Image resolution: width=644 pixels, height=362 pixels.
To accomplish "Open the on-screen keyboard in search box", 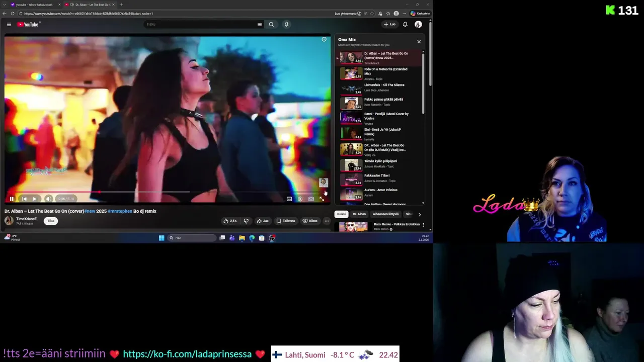I will 260,24.
